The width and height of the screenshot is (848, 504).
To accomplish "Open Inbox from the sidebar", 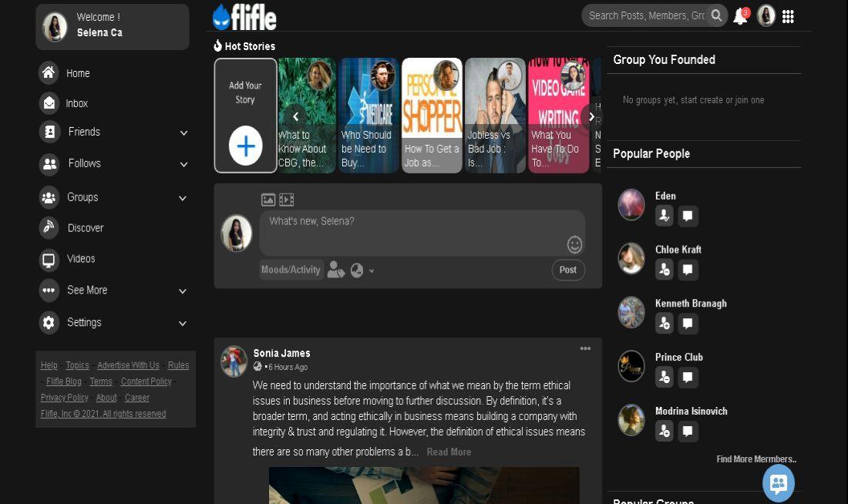I will pyautogui.click(x=76, y=103).
